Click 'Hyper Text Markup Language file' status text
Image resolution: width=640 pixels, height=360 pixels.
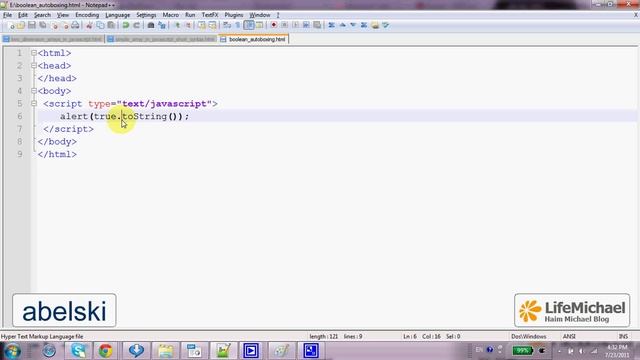[x=42, y=337]
